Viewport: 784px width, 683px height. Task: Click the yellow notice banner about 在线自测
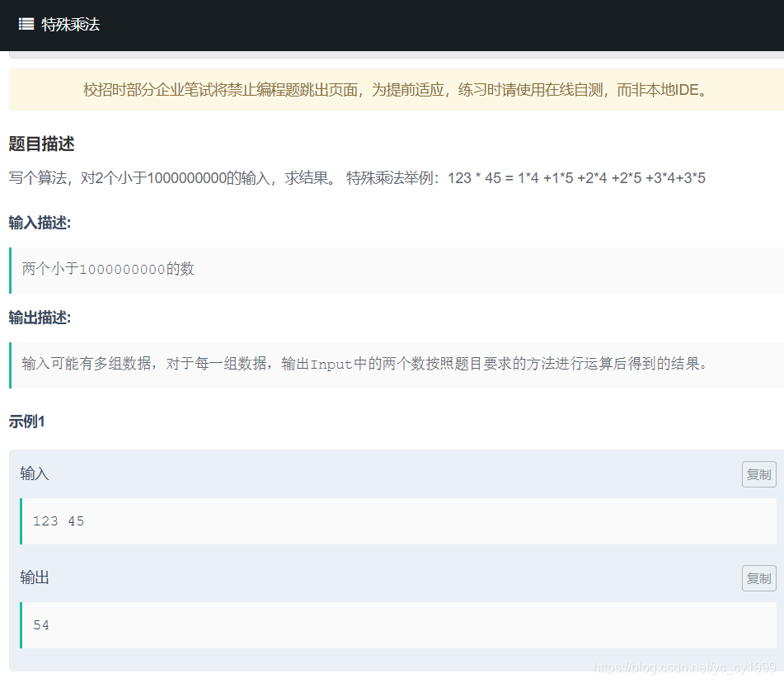coord(396,90)
